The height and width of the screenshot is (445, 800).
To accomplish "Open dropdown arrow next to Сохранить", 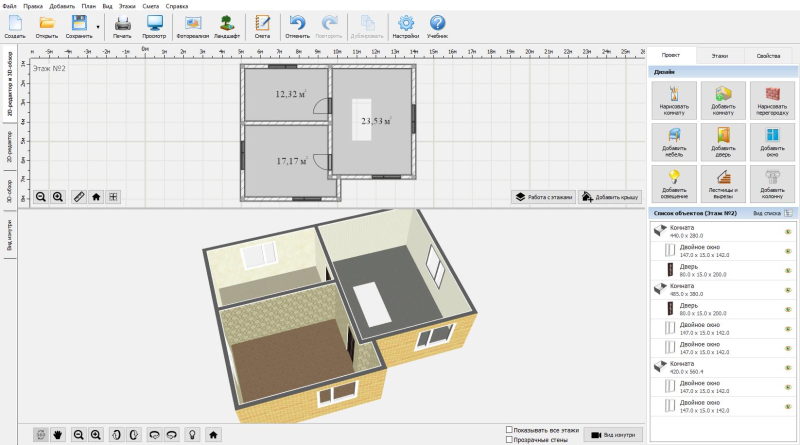I will [98, 26].
